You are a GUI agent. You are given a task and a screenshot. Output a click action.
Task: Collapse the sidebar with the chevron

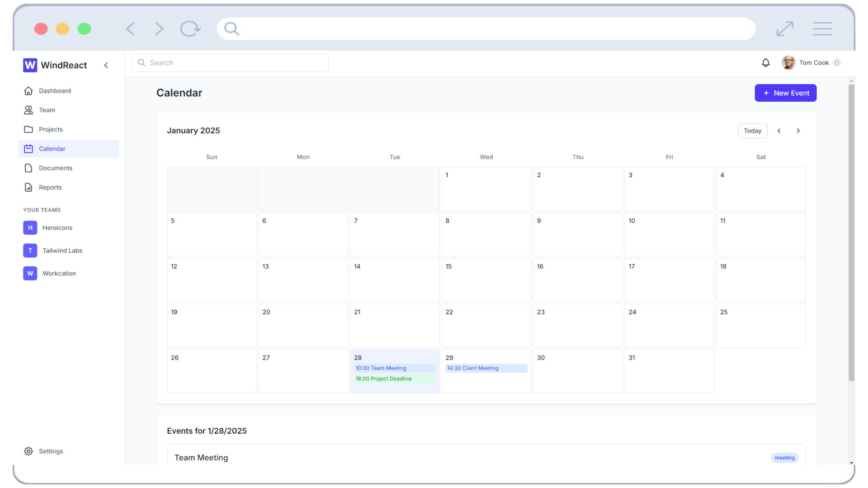coord(106,65)
